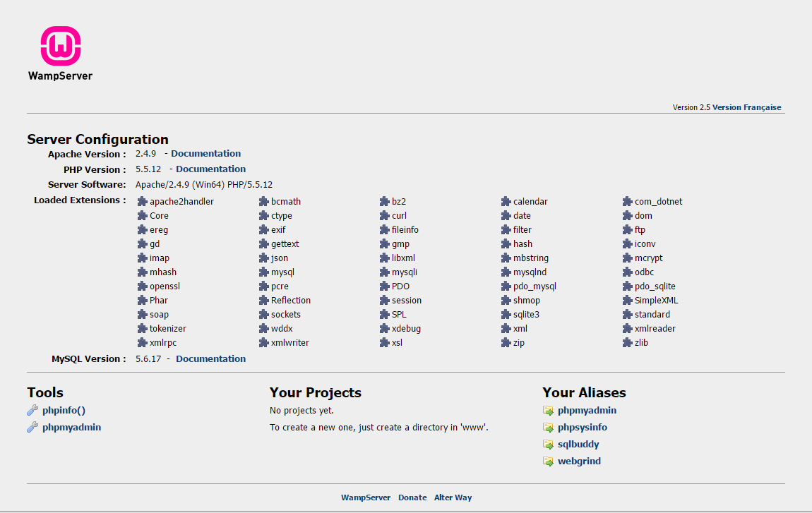Click the 'sockets' extension name
This screenshot has width=812, height=513.
(x=286, y=315)
